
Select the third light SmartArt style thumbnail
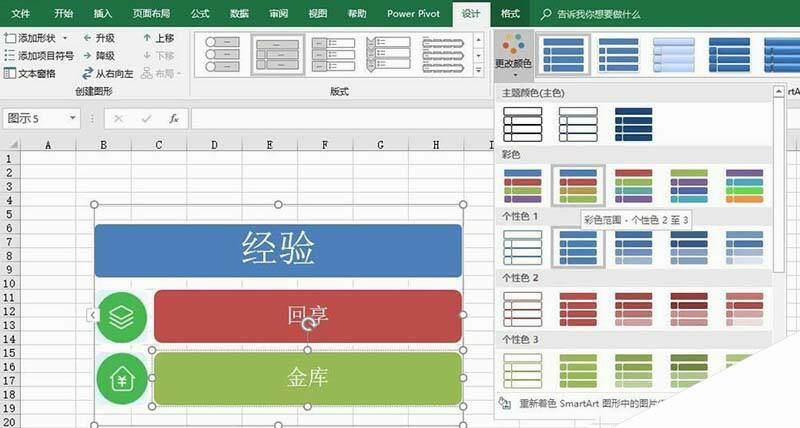pyautogui.click(x=673, y=55)
